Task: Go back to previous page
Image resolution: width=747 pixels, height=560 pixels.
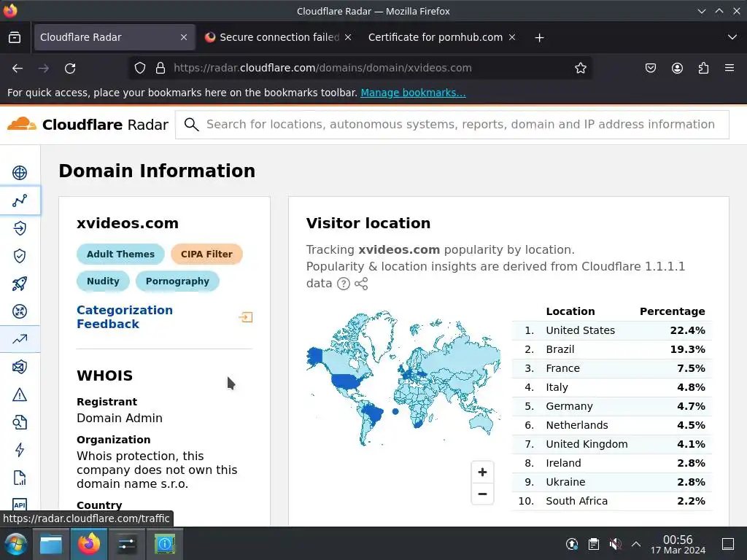Action: click(x=18, y=69)
